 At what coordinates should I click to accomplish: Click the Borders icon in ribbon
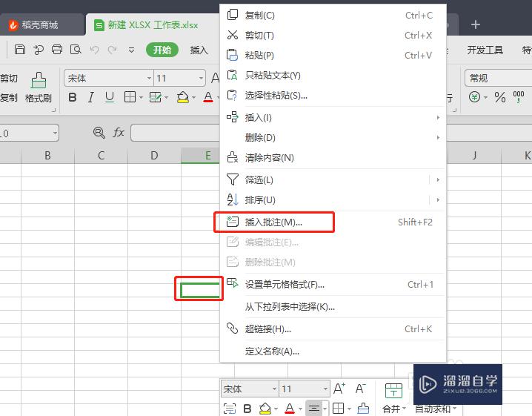pyautogui.click(x=130, y=97)
